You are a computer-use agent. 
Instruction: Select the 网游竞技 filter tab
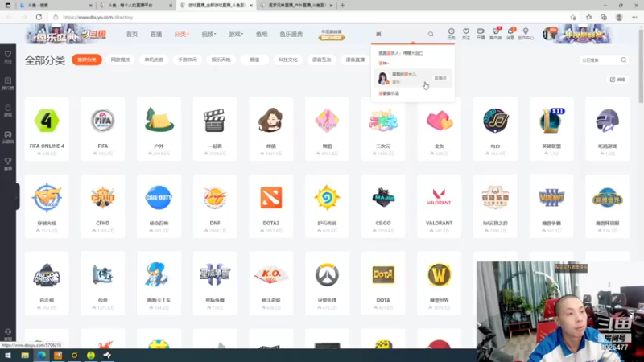point(120,60)
